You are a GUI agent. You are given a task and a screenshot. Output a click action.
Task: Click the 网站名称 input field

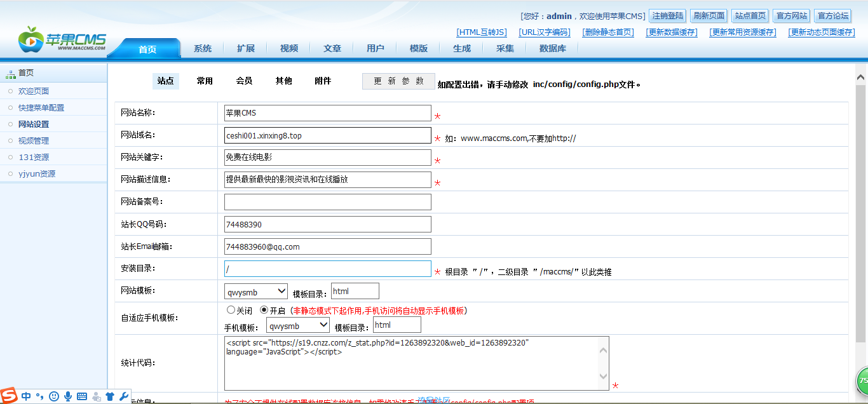(x=328, y=113)
